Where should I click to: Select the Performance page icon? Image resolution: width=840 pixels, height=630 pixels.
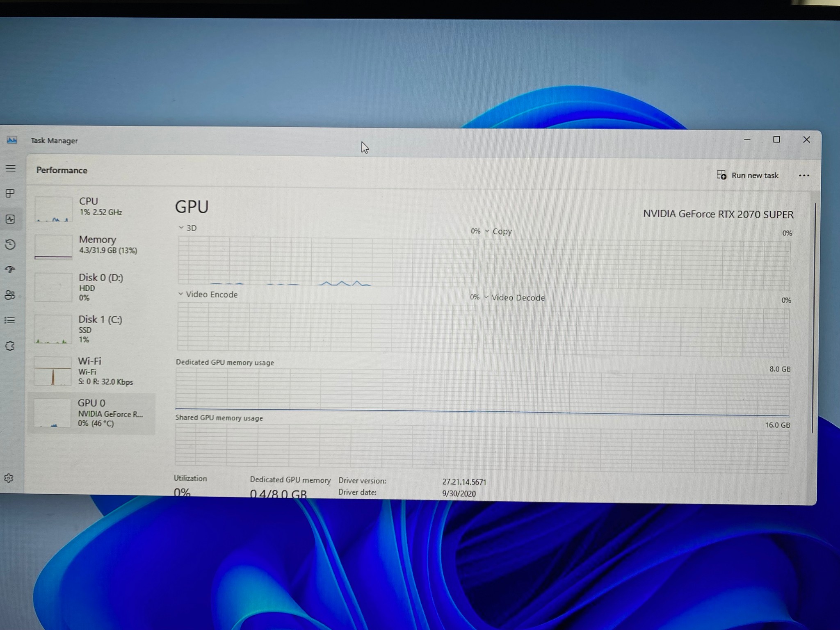[11, 219]
